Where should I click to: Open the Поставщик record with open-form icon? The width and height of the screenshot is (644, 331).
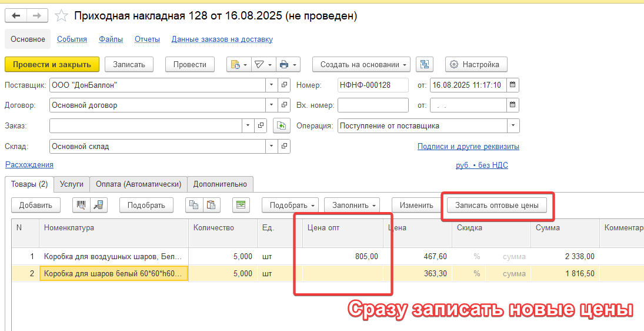tap(284, 85)
